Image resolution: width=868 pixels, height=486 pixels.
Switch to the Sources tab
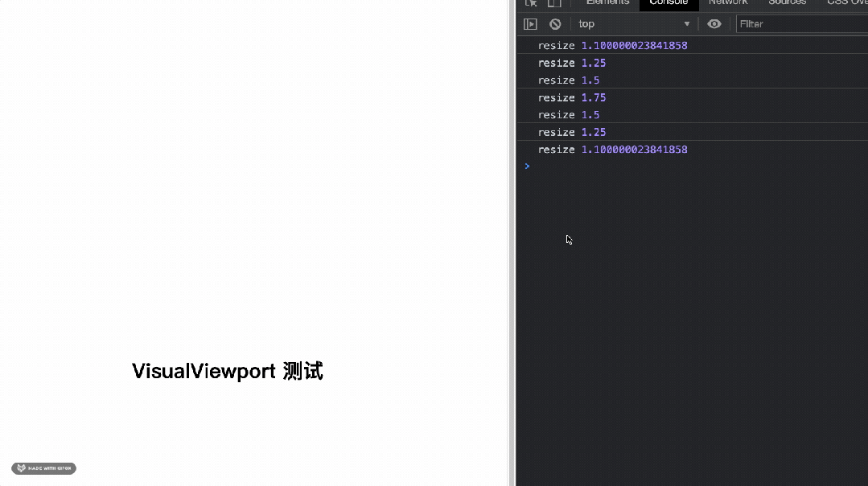click(787, 3)
